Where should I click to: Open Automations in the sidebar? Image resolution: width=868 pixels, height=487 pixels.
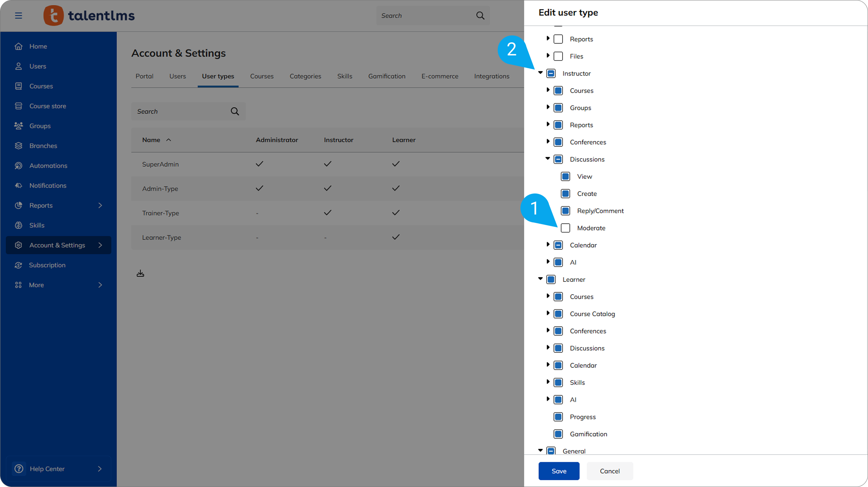tap(48, 166)
